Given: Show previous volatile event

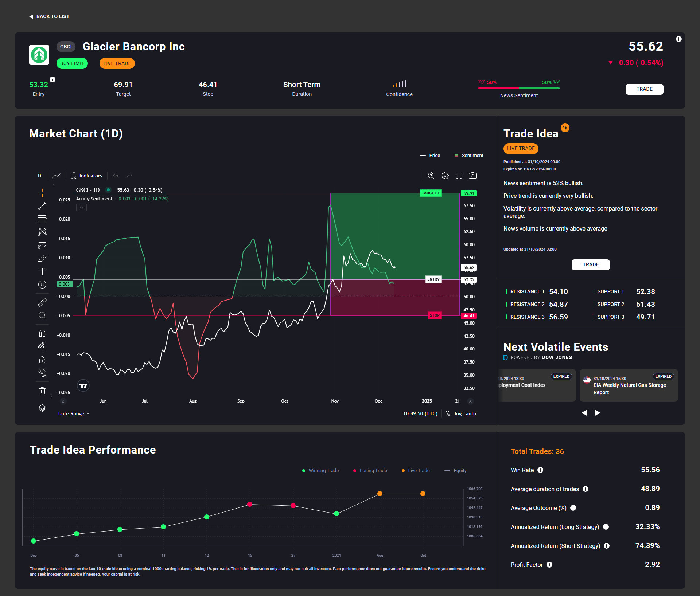Looking at the screenshot, I should [x=584, y=413].
